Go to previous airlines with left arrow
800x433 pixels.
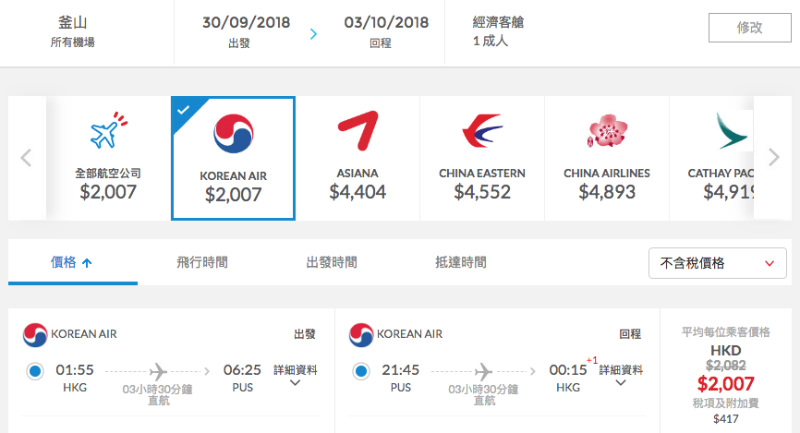click(x=26, y=158)
